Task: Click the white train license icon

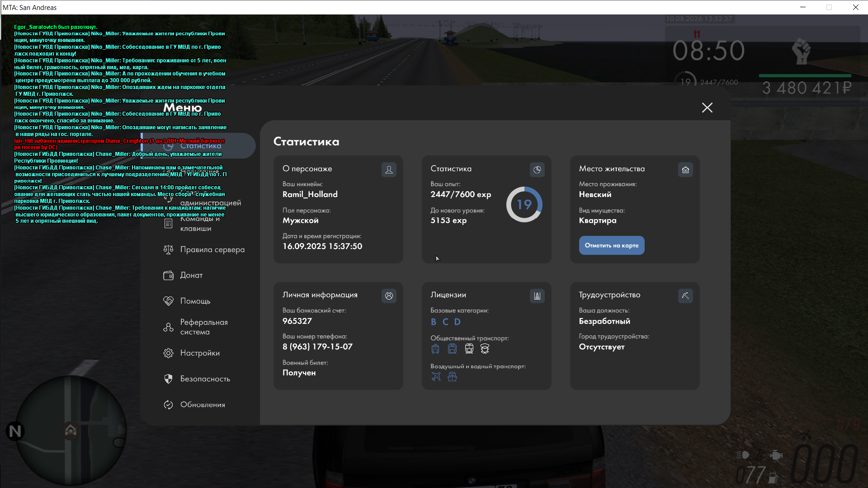Action: (469, 348)
